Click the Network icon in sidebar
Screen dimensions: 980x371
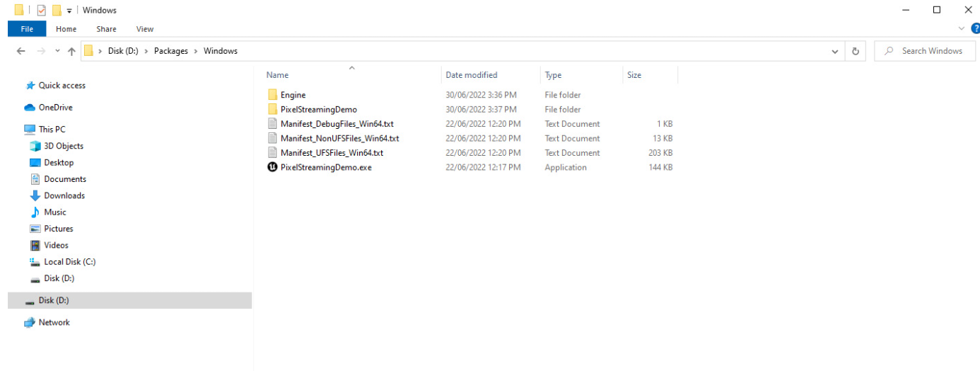(x=30, y=323)
